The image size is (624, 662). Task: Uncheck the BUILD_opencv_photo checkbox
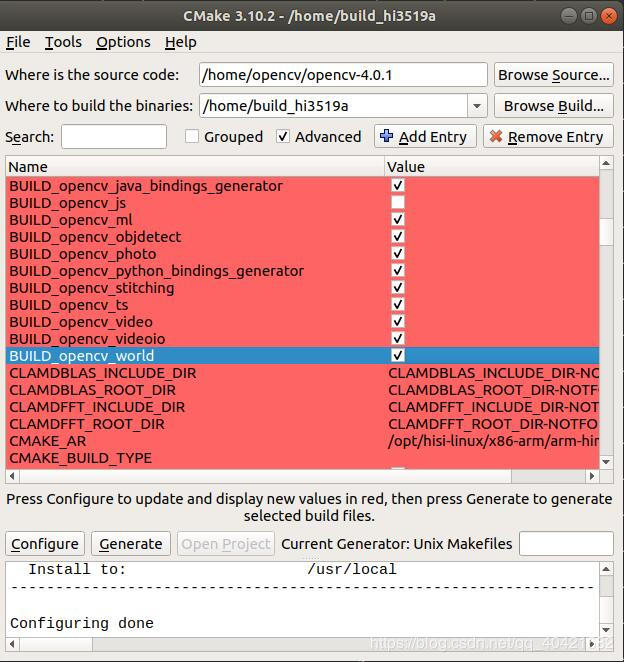tap(398, 253)
